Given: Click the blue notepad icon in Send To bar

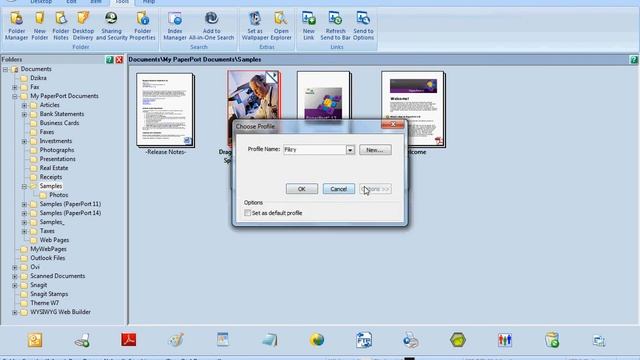Looking at the screenshot, I should pos(222,340).
